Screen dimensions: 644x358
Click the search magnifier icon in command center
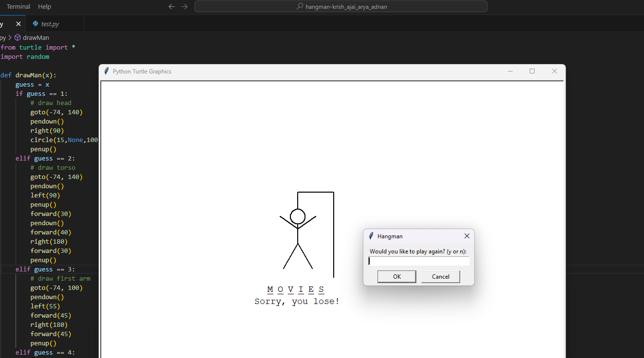[300, 7]
